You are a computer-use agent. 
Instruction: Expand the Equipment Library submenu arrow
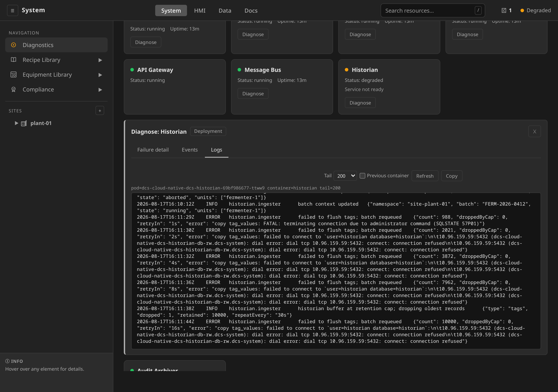point(100,75)
